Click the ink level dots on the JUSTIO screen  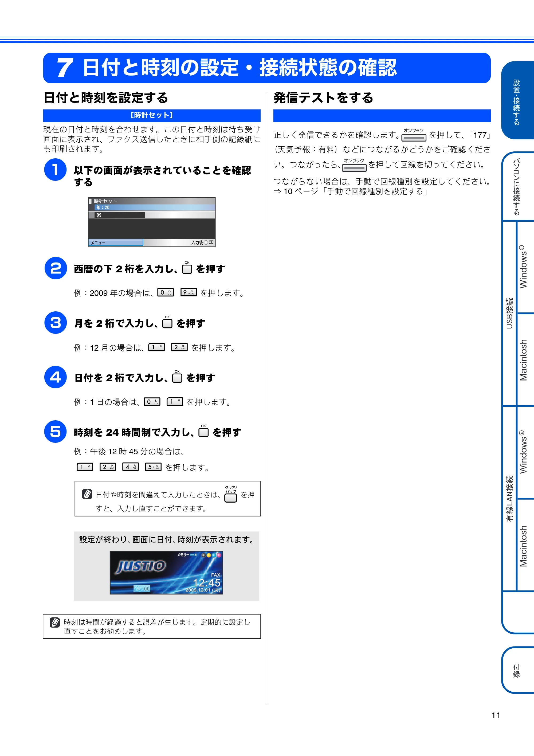211,555
